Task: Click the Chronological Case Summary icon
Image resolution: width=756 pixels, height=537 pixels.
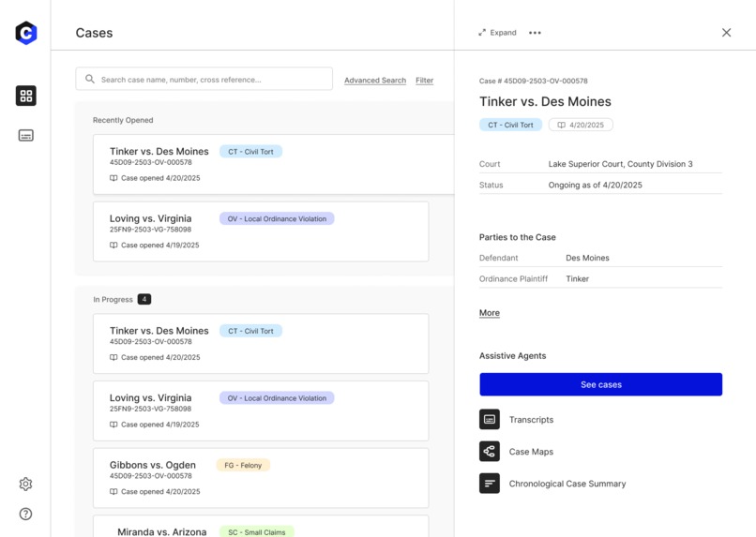Action: pyautogui.click(x=490, y=483)
